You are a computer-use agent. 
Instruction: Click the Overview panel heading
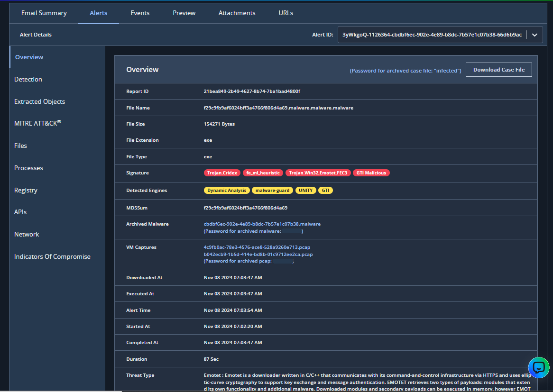[x=142, y=70]
